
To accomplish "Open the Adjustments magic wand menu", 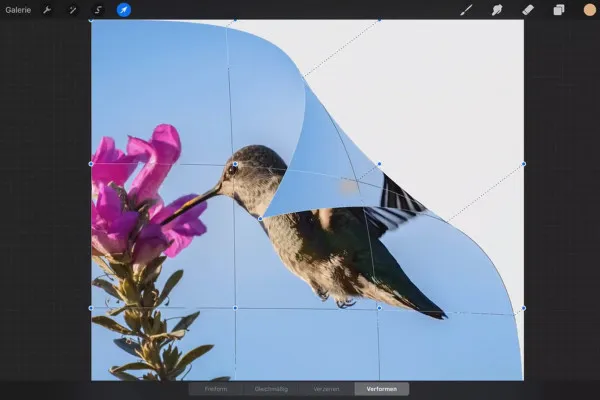I will (x=72, y=10).
